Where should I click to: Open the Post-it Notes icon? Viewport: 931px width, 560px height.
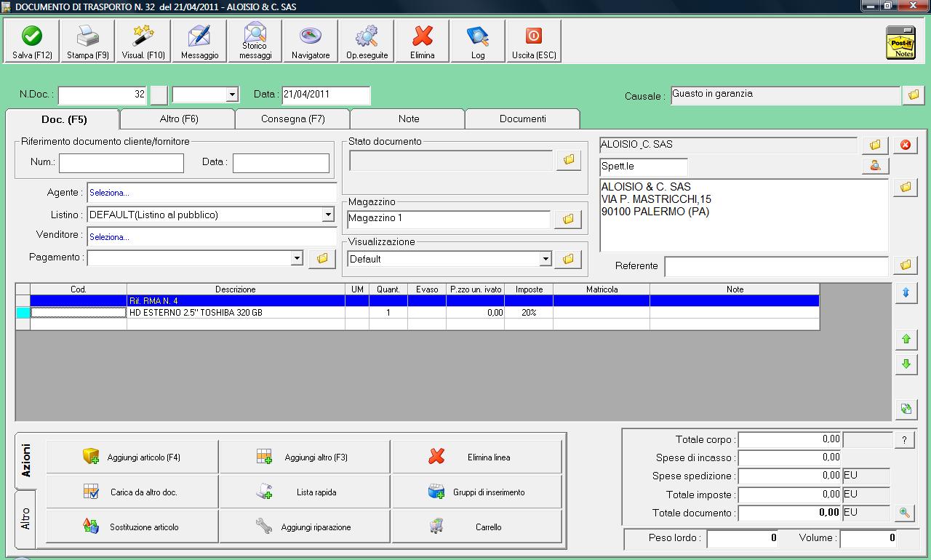pos(900,42)
